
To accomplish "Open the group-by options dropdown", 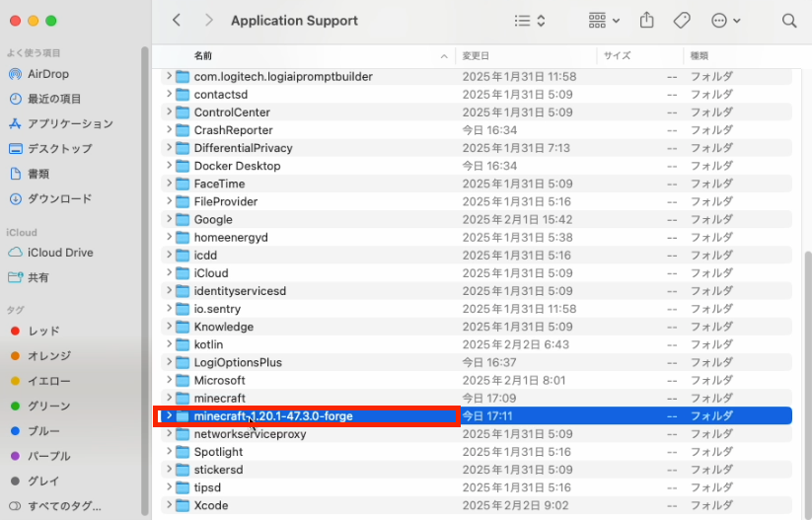I will [x=604, y=21].
